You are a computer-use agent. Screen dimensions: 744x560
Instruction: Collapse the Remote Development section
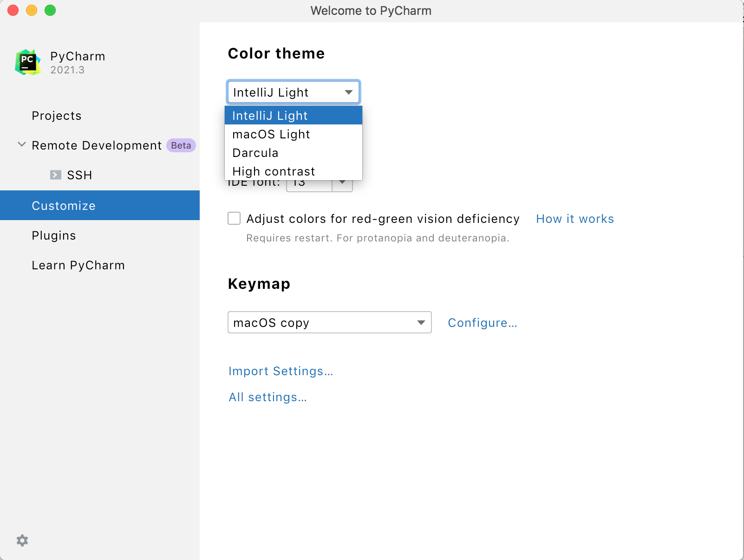(21, 144)
